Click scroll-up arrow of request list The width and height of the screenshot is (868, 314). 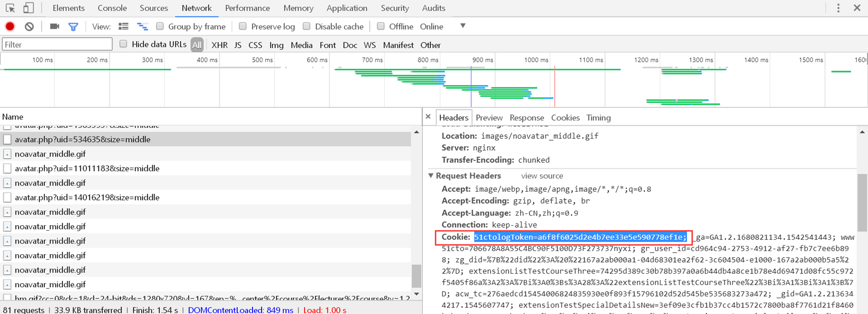(416, 132)
